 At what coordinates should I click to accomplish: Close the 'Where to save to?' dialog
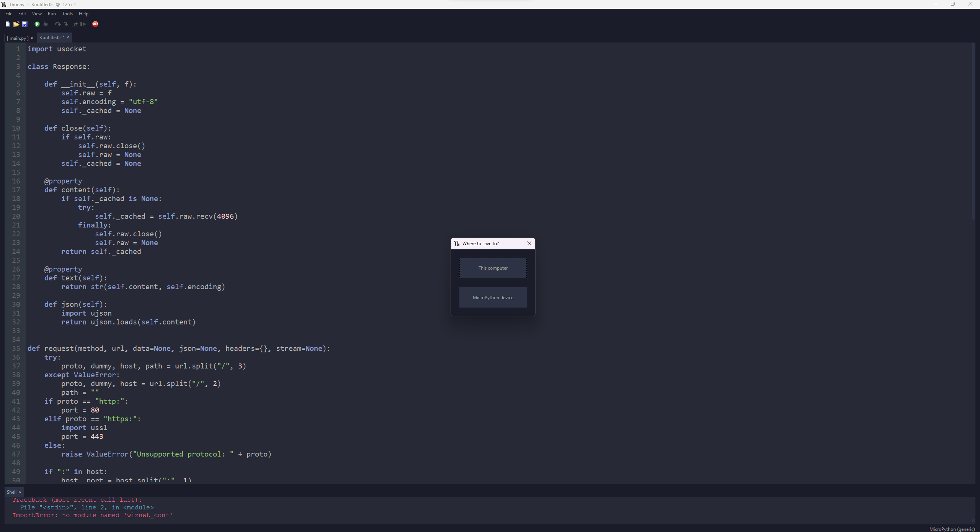529,243
